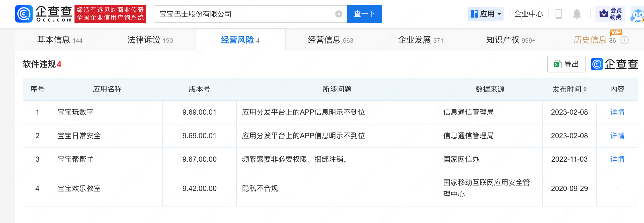
Task: Switch to the 经营信息 tab
Action: point(330,40)
